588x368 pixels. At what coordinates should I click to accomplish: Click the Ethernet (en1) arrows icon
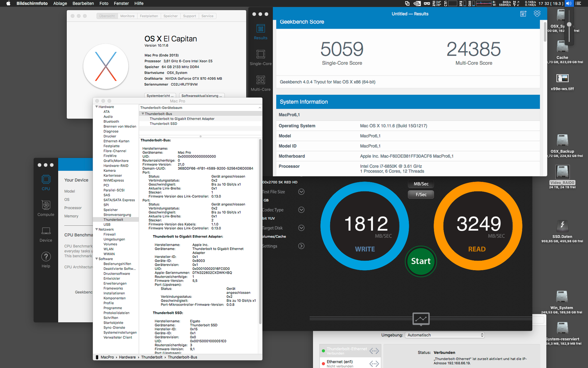374,364
